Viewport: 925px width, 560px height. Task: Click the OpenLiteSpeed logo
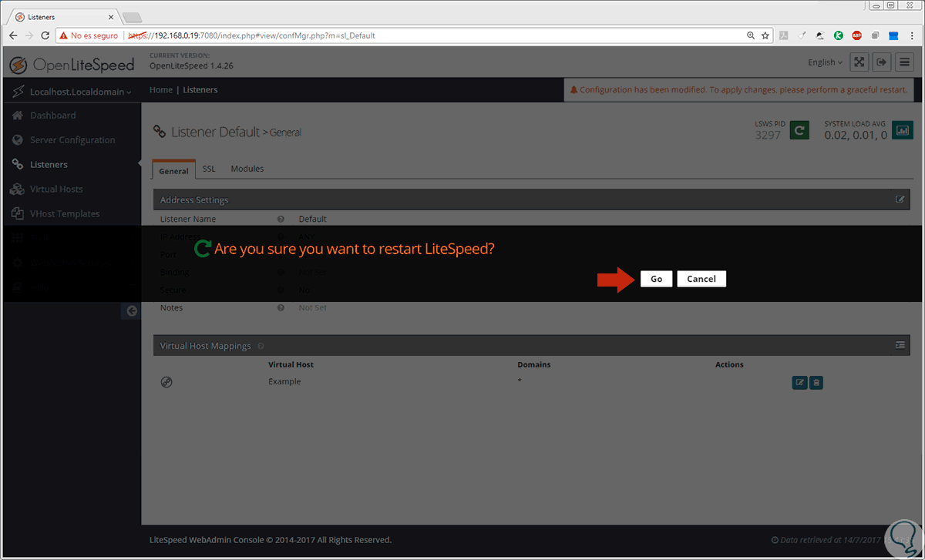click(x=72, y=65)
